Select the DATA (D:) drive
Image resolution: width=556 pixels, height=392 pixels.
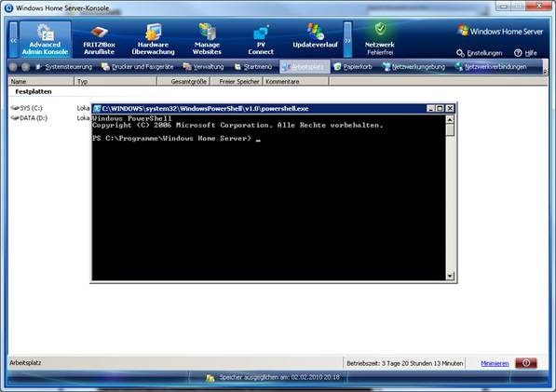[x=29, y=117]
